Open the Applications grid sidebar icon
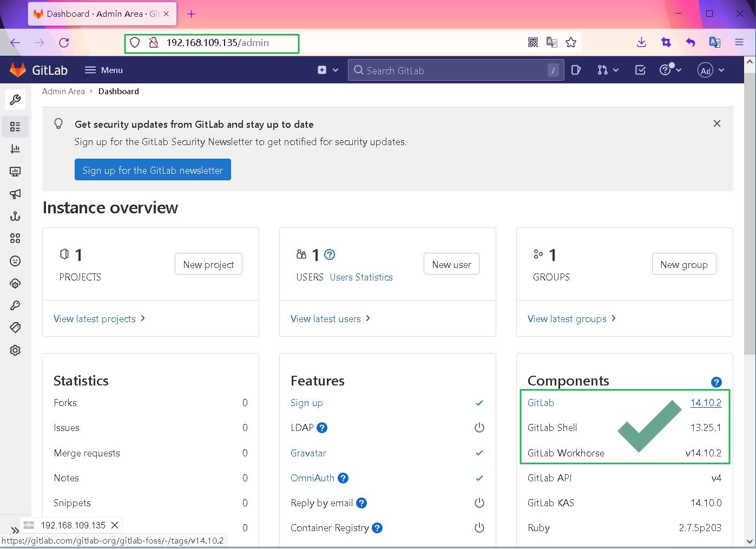Viewport: 756px width, 549px height. pyautogui.click(x=15, y=238)
